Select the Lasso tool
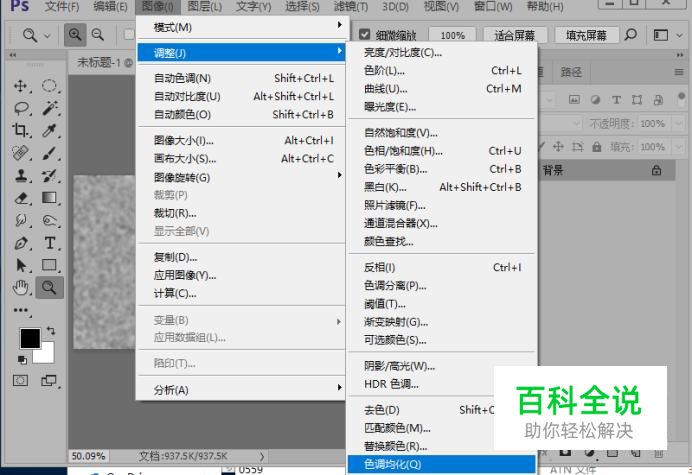Screen dimensions: 692x475 click(21, 108)
